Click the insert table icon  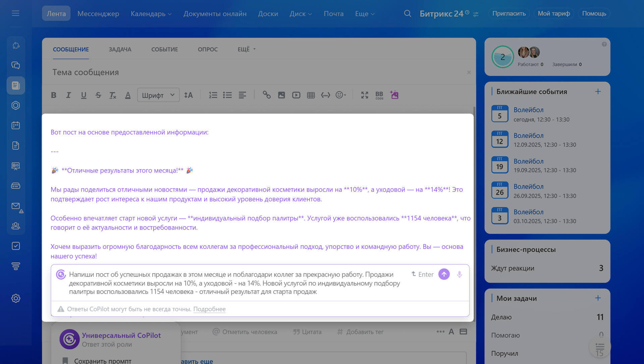pos(311,95)
